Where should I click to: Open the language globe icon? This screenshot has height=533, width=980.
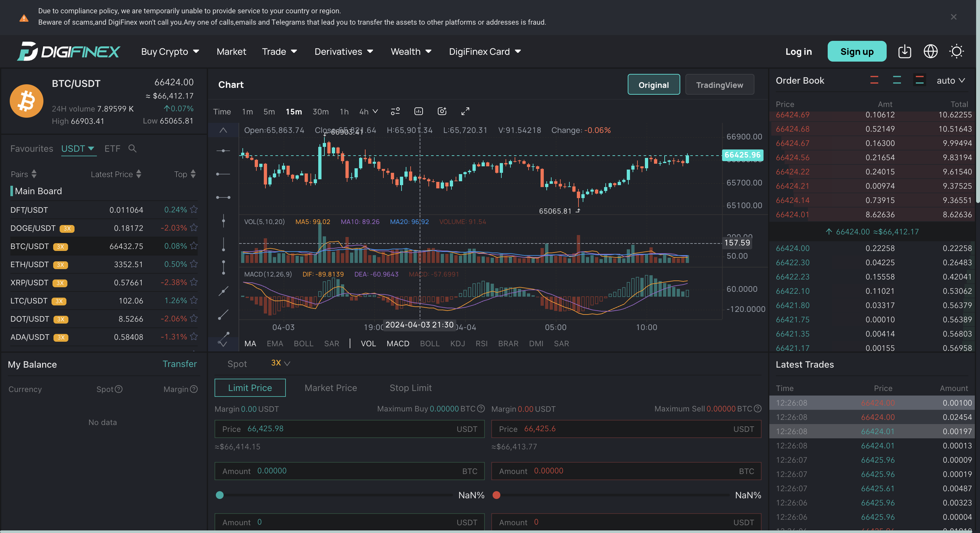tap(930, 52)
